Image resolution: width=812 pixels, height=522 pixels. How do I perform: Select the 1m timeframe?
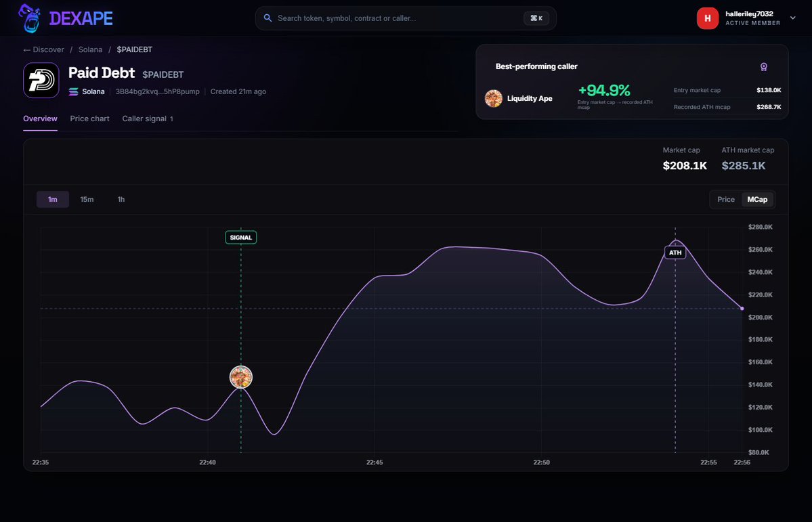click(x=53, y=199)
